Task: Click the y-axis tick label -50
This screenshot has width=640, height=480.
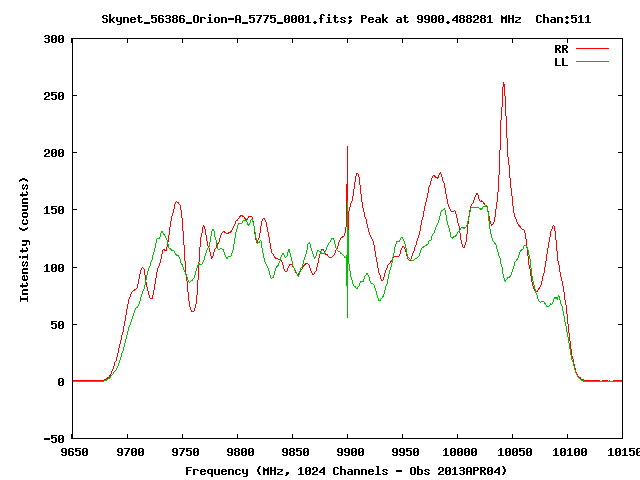Action: 54,439
